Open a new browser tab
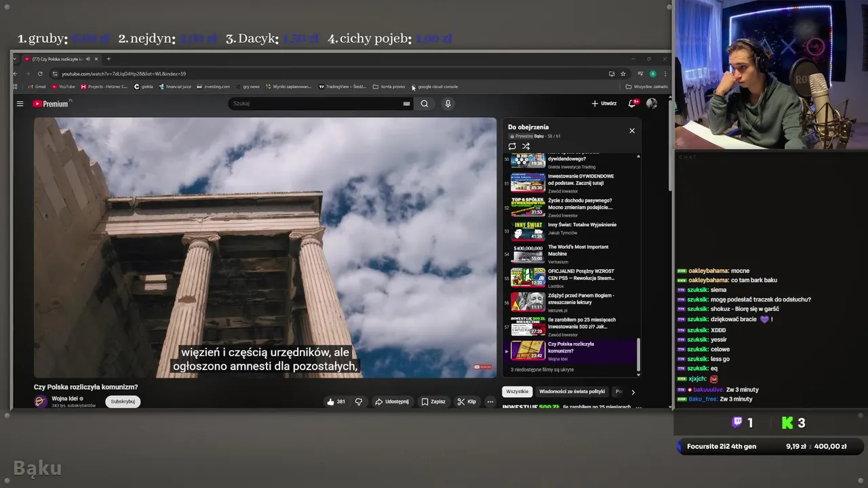Screen dimensions: 868x488 coord(108,59)
